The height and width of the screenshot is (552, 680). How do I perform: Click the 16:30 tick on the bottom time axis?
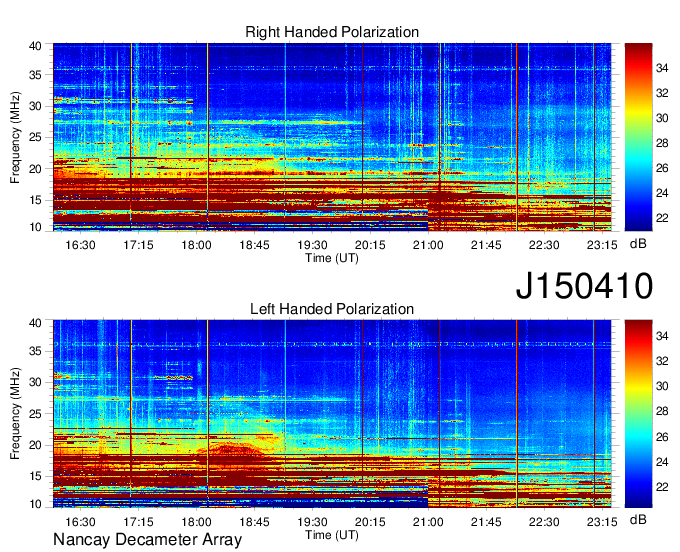coord(80,522)
